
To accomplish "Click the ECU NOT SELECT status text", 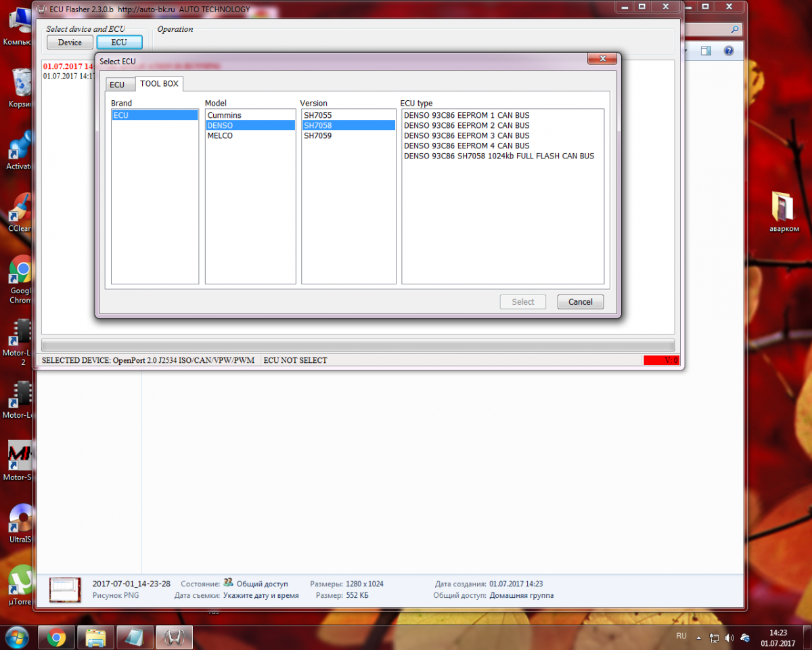I will coord(295,360).
